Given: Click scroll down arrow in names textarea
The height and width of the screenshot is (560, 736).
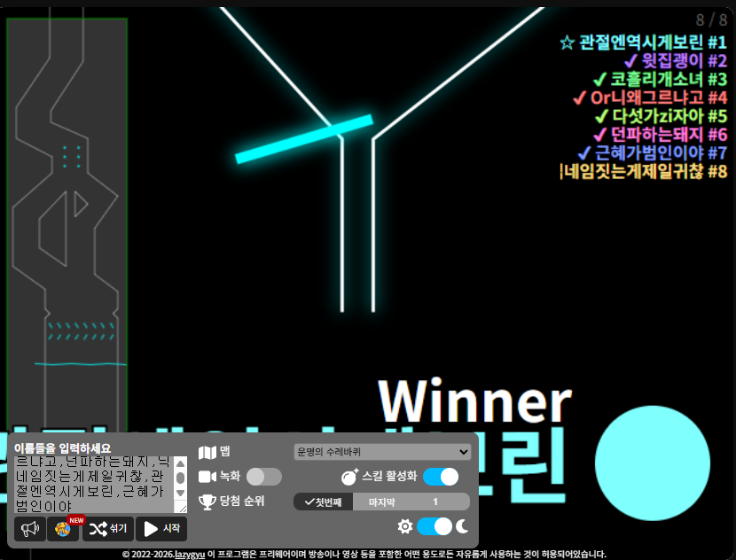Looking at the screenshot, I should pos(180,493).
